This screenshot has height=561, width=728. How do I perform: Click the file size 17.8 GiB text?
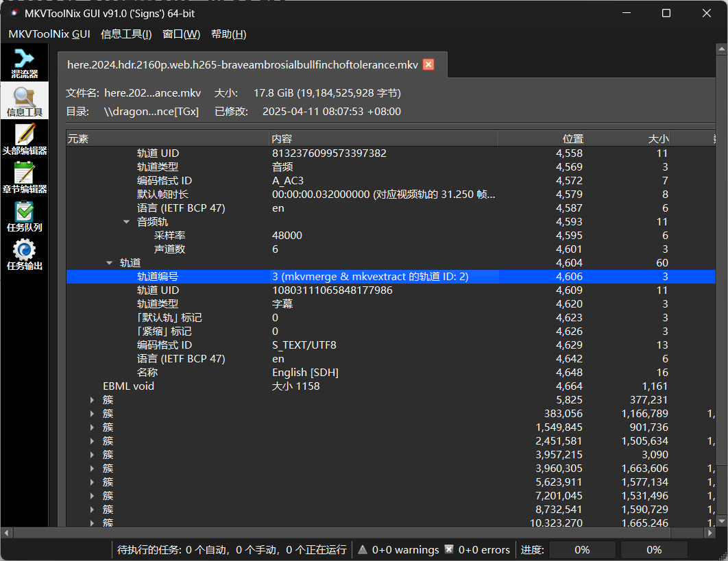tap(327, 92)
